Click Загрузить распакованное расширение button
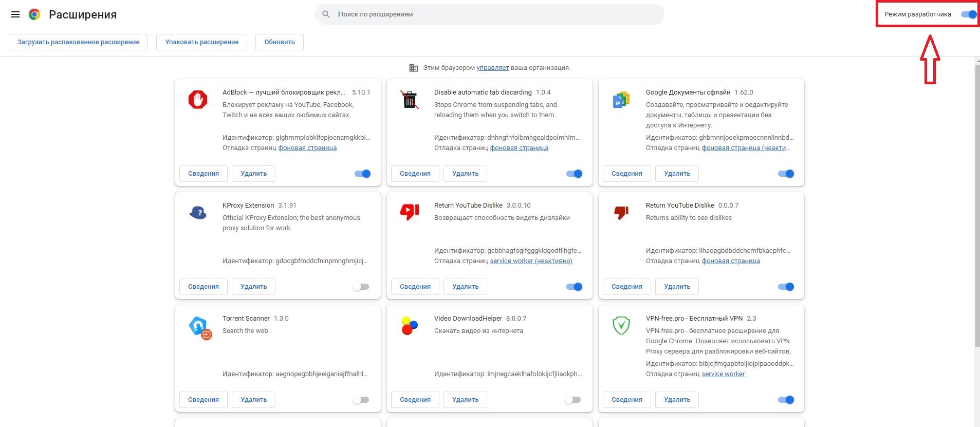 79,42
